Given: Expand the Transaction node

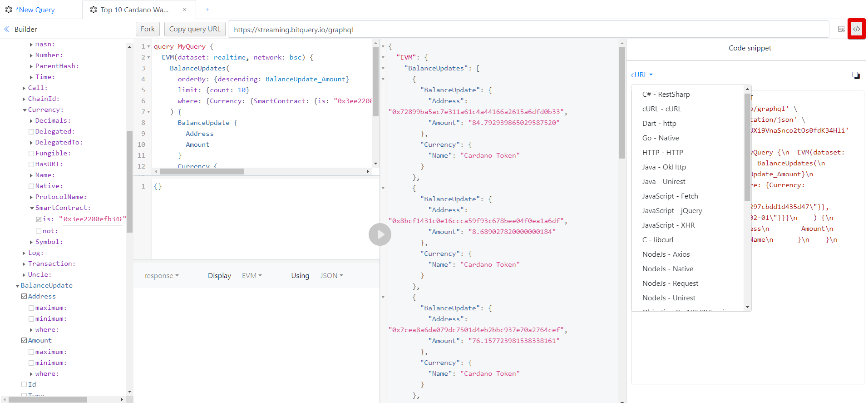Looking at the screenshot, I should pyautogui.click(x=24, y=264).
